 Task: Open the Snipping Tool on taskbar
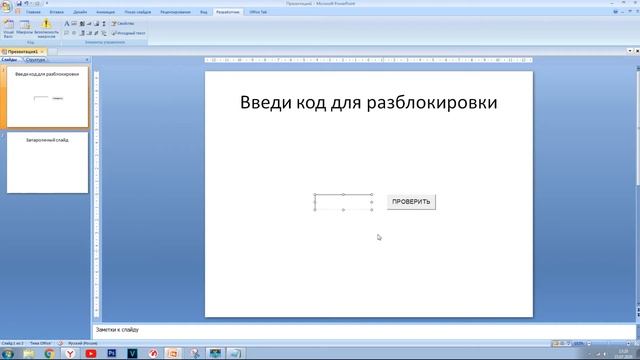coord(195,353)
